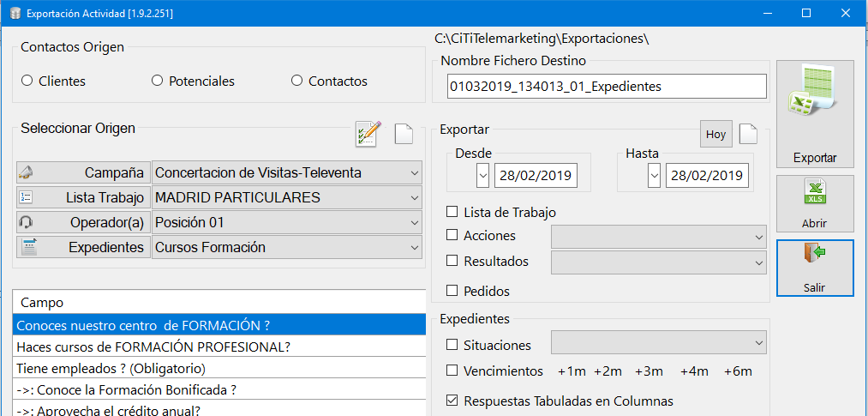This screenshot has width=868, height=416.
Task: Click the +6m vencimiento option
Action: click(739, 371)
